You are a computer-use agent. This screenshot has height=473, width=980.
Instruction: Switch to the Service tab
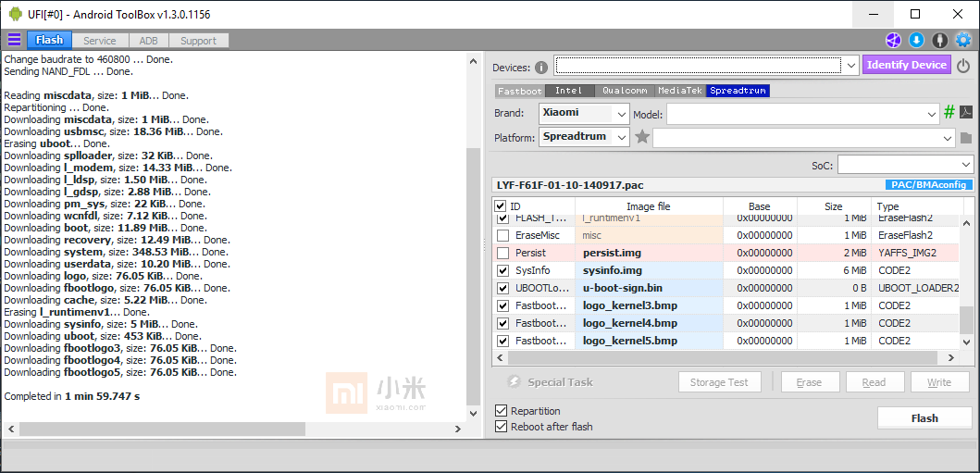click(x=99, y=41)
